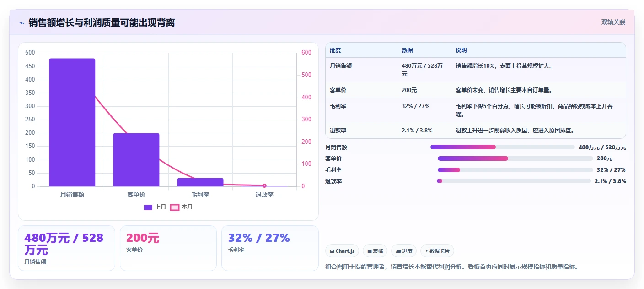Viewport: 644px width, 289px height.
Task: Click the 客单价 purple bar in chart
Action: (136, 160)
